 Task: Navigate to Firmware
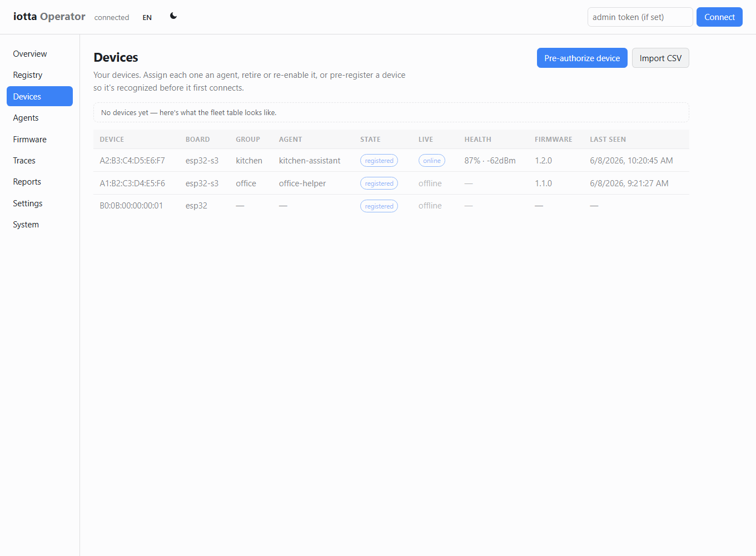(x=39, y=140)
